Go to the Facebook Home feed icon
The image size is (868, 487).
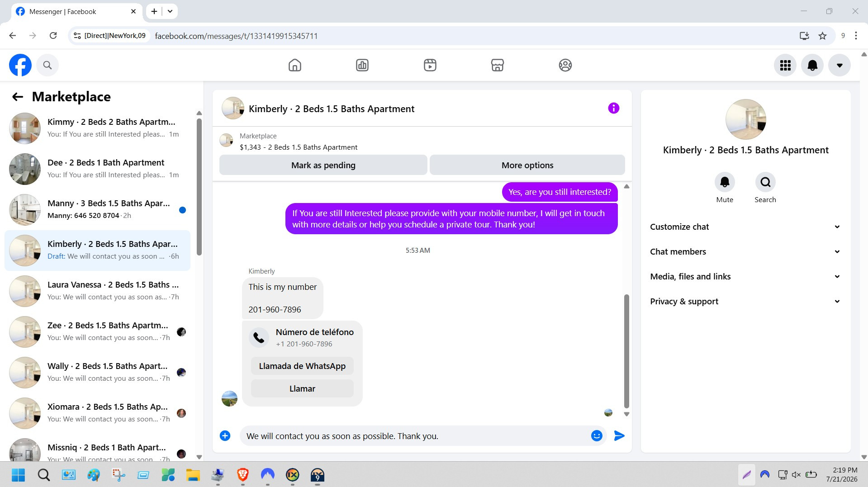(294, 65)
